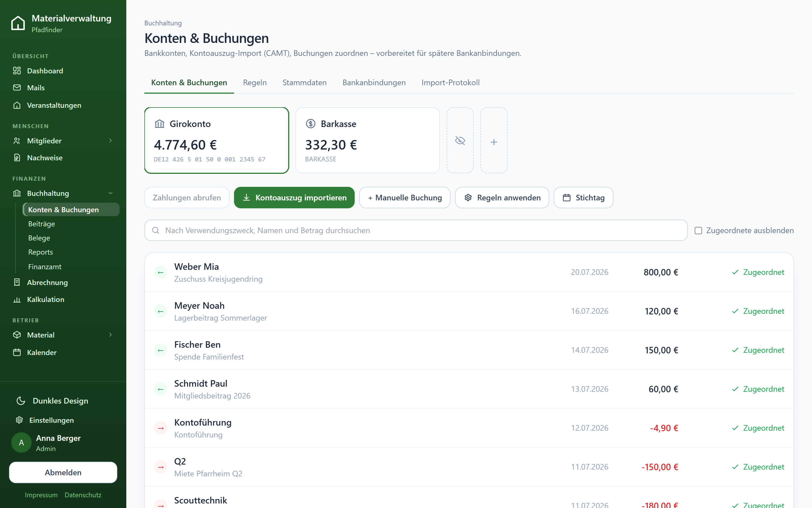
Task: Click the Scouttechnik booking name
Action: click(x=201, y=500)
